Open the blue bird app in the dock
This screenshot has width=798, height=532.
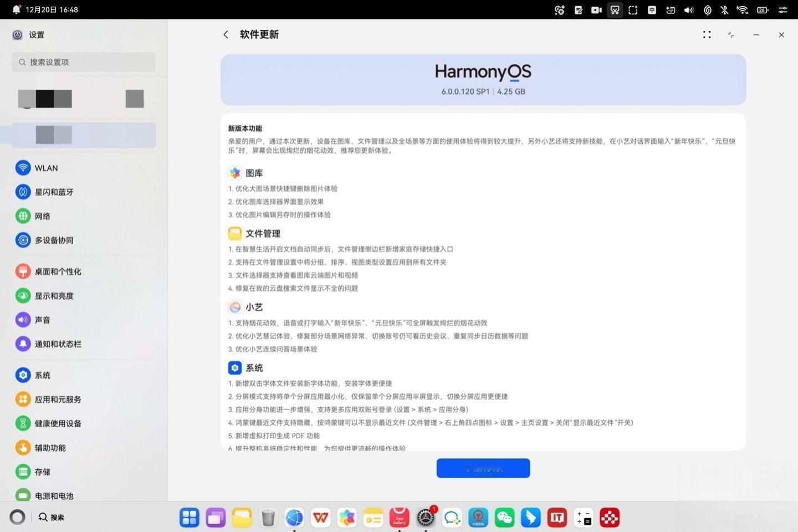(x=531, y=518)
